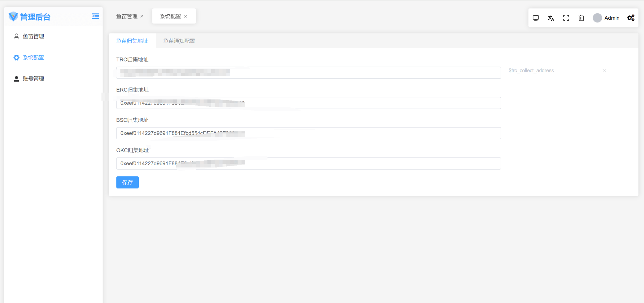Click the TRC归集地址 input field
This screenshot has height=303, width=644.
tap(348, 73)
